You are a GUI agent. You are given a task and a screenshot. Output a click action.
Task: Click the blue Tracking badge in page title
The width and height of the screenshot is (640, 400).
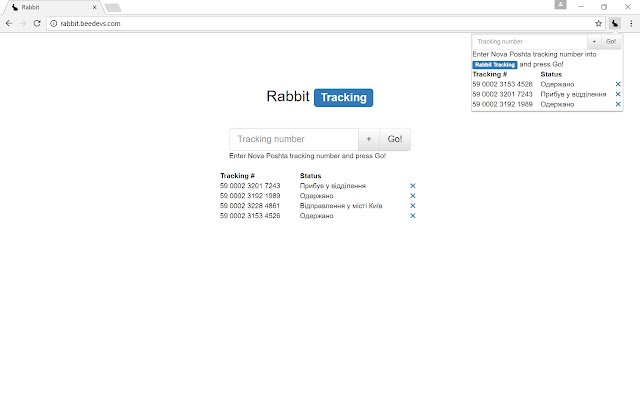(343, 98)
